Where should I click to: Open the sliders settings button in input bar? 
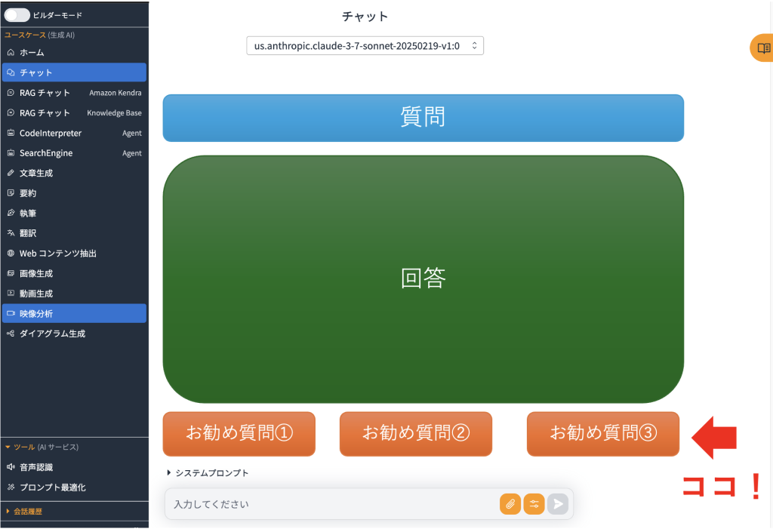(534, 504)
